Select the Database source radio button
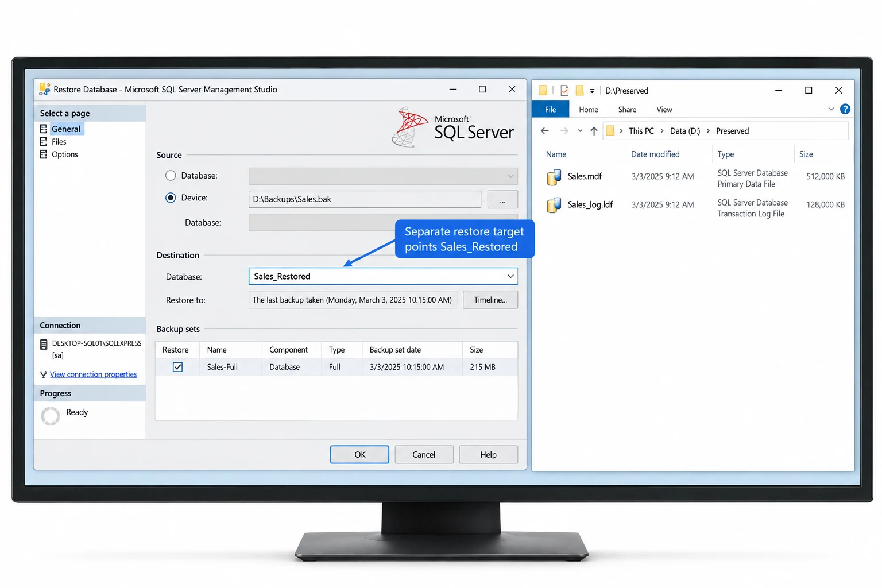 [171, 176]
